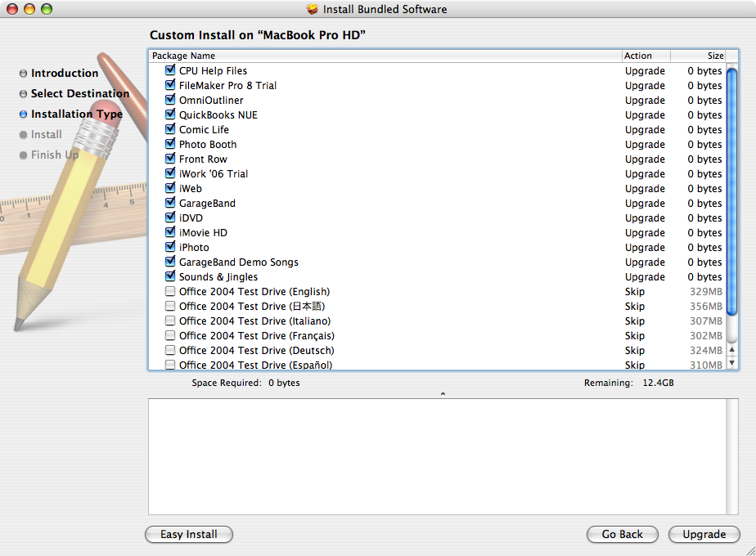Viewport: 756px width, 556px height.
Task: Select the iMovie HD package name
Action: click(203, 233)
